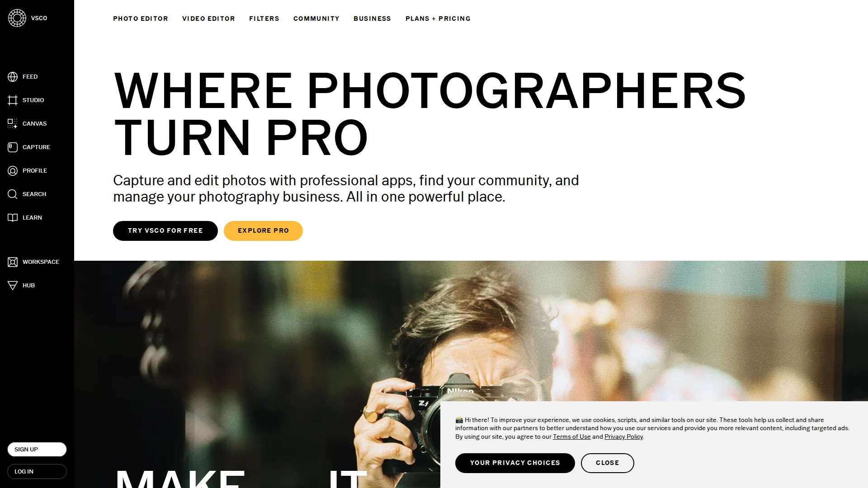Open the Learn book icon
Image resolution: width=868 pixels, height=488 pixels.
tap(13, 218)
